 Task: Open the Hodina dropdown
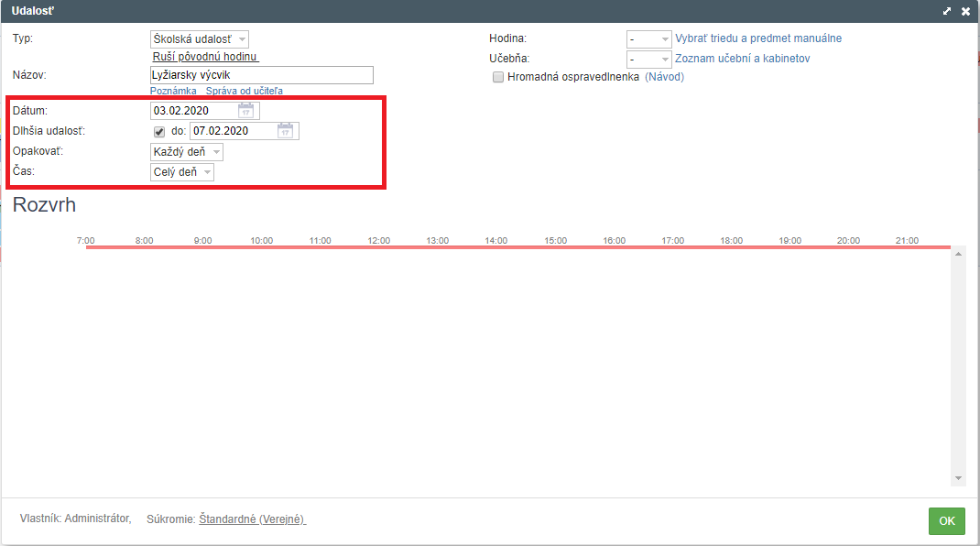coord(648,38)
